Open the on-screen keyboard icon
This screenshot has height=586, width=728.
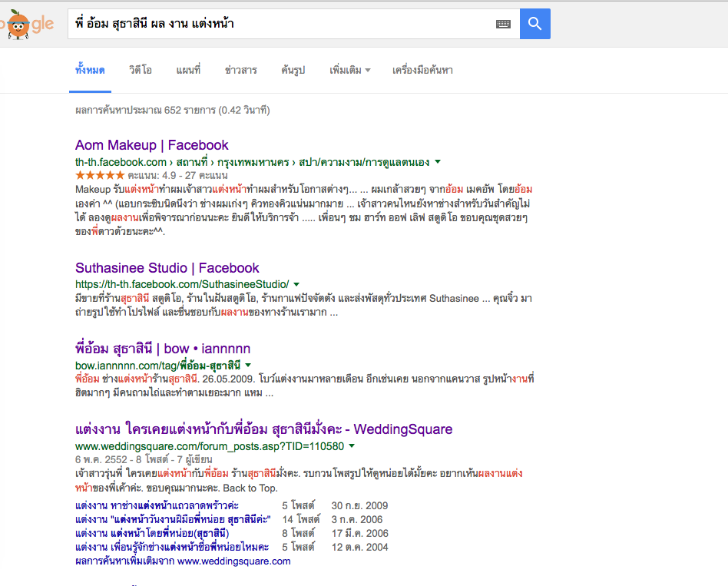click(503, 24)
